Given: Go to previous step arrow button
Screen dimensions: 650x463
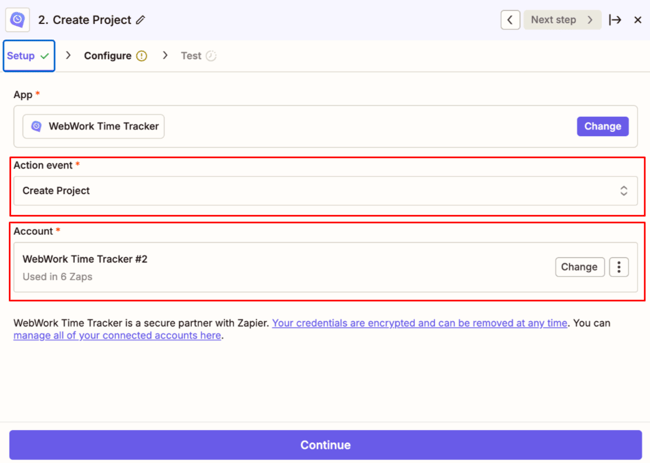Looking at the screenshot, I should [x=510, y=19].
